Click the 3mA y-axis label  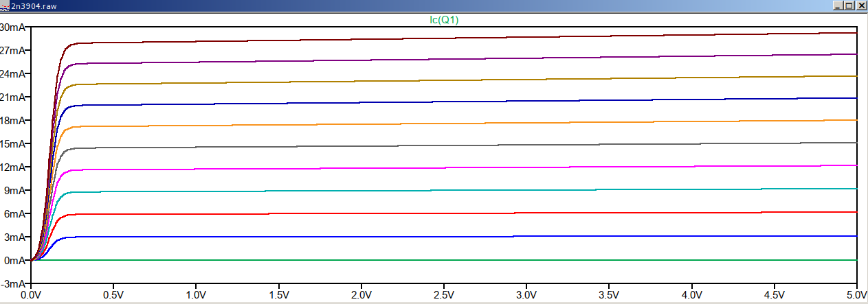point(16,237)
